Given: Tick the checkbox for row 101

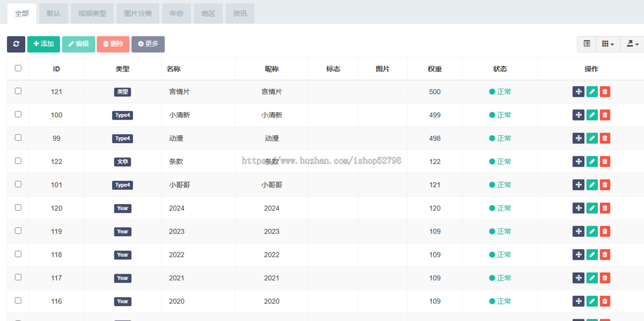Looking at the screenshot, I should pos(18,184).
